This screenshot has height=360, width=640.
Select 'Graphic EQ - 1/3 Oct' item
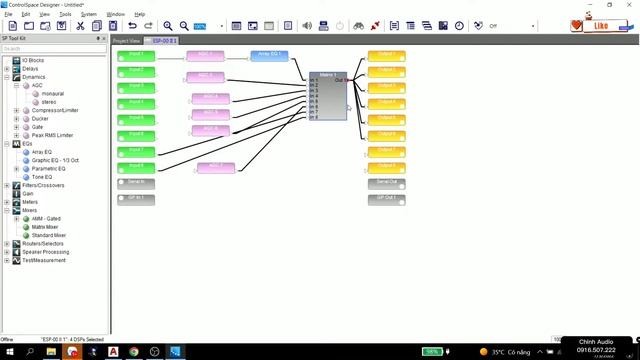coord(55,160)
